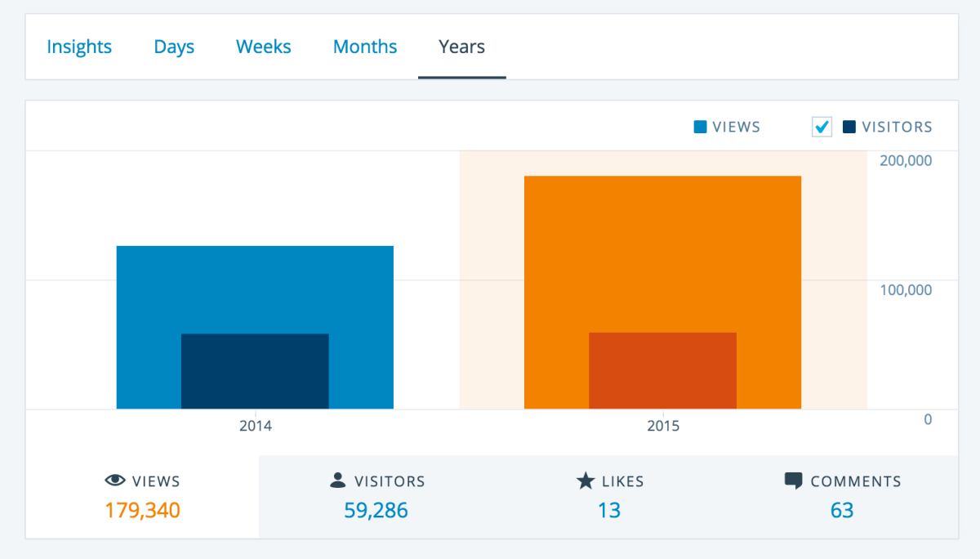This screenshot has height=559, width=980.
Task: Toggle the Visitors checkbox in legend
Action: (x=822, y=127)
